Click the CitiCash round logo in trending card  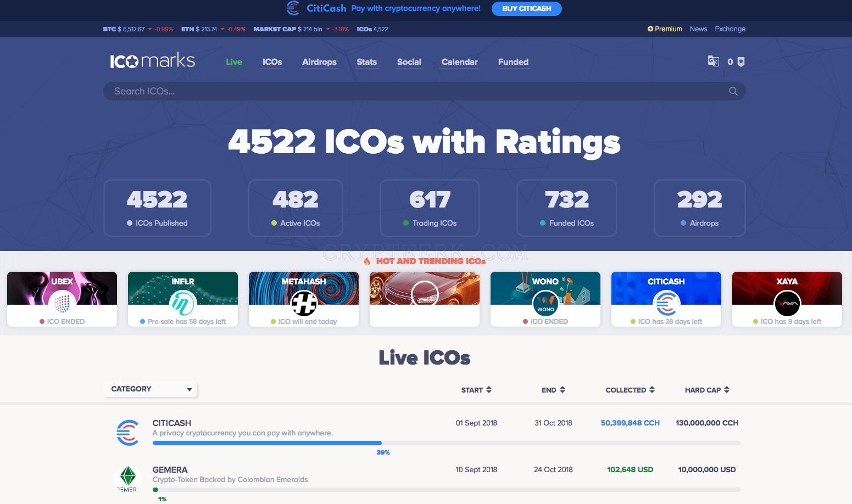[x=666, y=303]
